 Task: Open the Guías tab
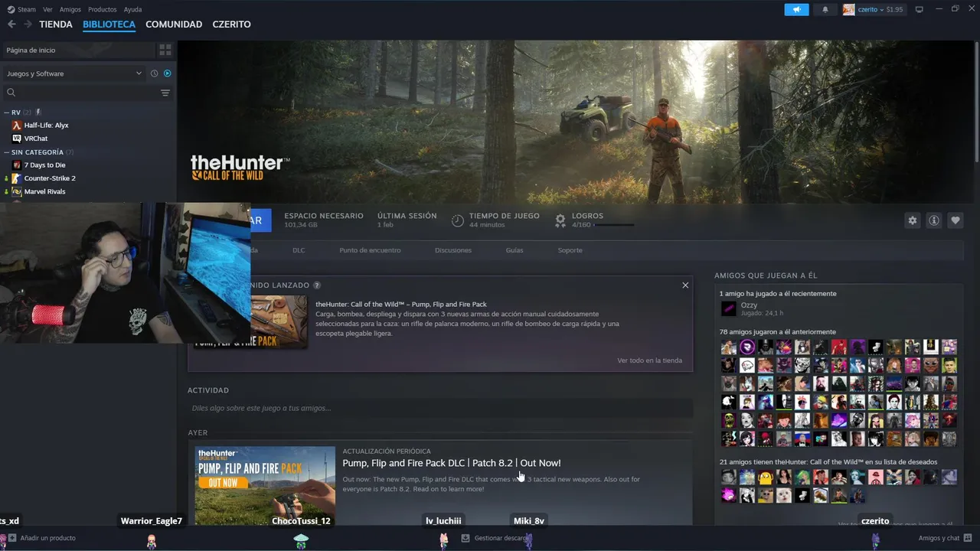pos(514,250)
